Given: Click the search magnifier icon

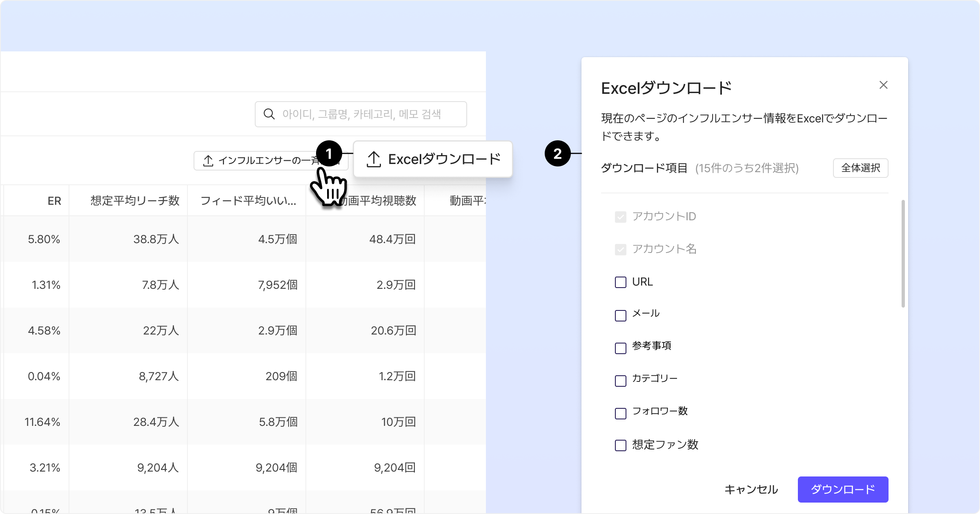Looking at the screenshot, I should click(269, 114).
